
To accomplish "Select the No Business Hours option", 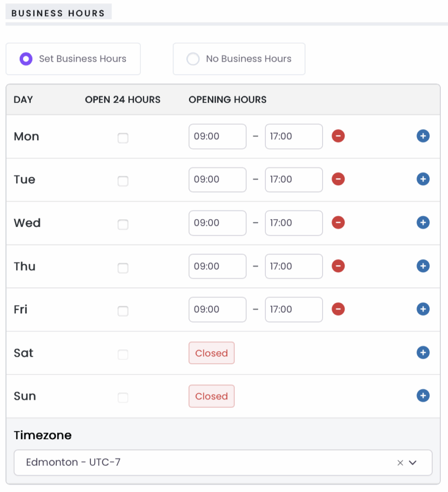I will click(193, 59).
